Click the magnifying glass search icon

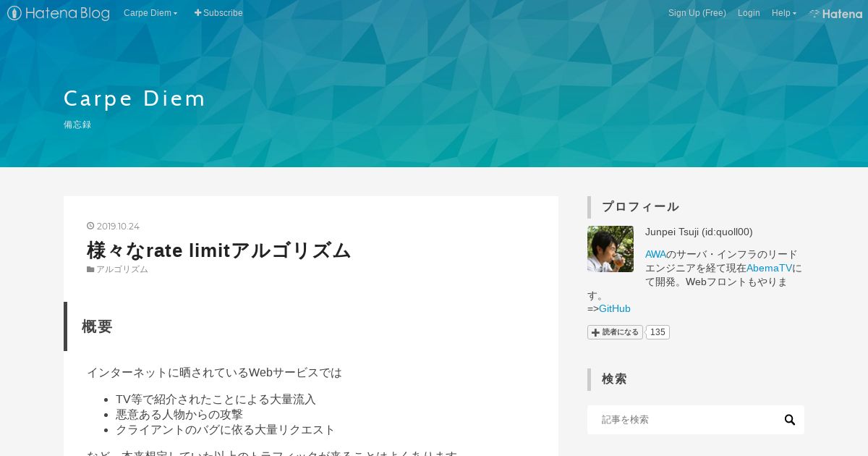pos(790,420)
